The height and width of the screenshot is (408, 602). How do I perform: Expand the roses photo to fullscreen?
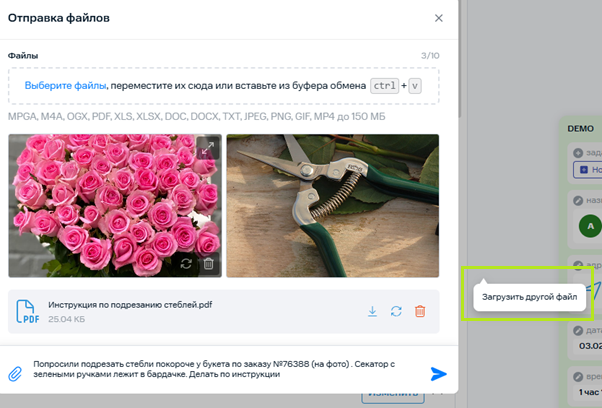[207, 148]
